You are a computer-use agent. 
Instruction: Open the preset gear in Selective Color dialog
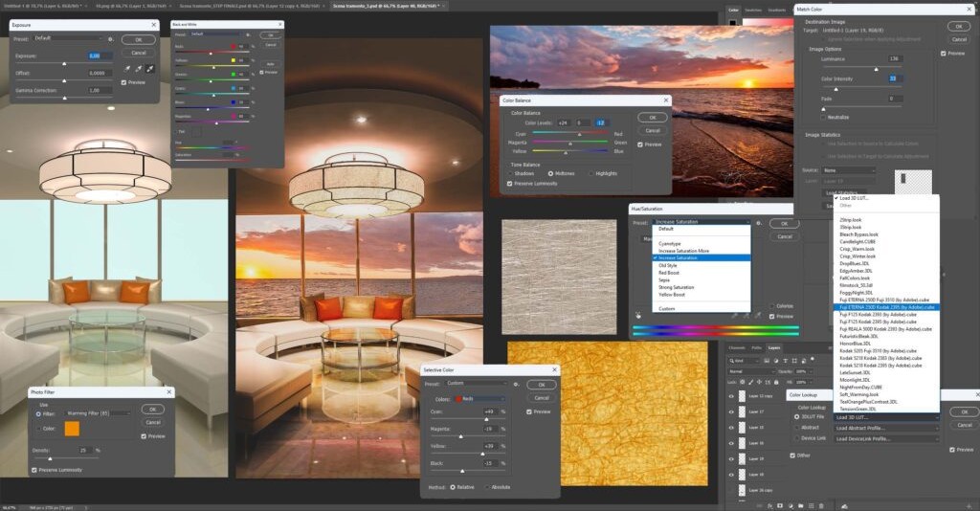[x=516, y=384]
